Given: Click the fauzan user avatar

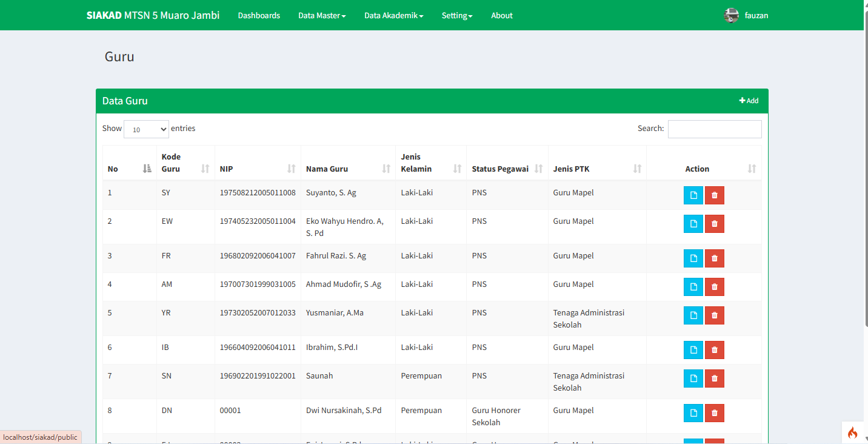Looking at the screenshot, I should point(731,16).
